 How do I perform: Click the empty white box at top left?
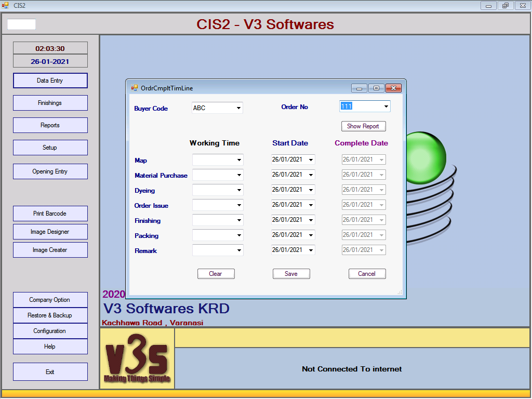tap(21, 24)
